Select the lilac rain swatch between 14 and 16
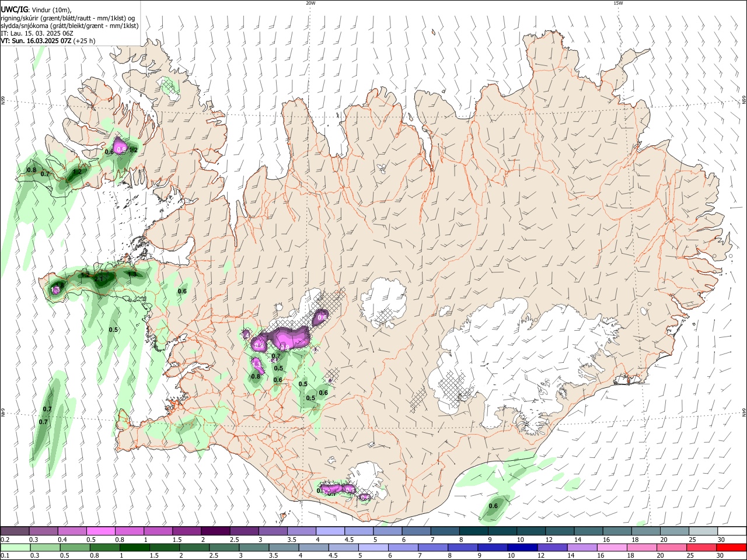This screenshot has width=747, height=560. pyautogui.click(x=582, y=547)
